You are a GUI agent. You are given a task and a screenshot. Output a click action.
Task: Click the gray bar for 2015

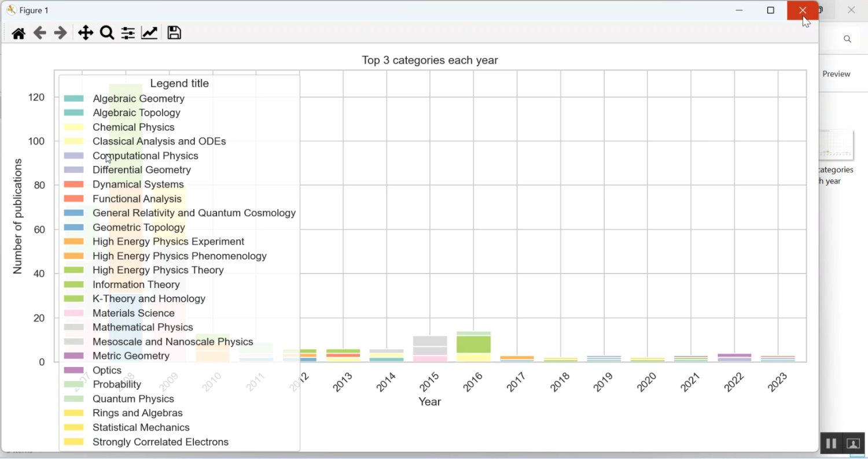click(x=430, y=345)
